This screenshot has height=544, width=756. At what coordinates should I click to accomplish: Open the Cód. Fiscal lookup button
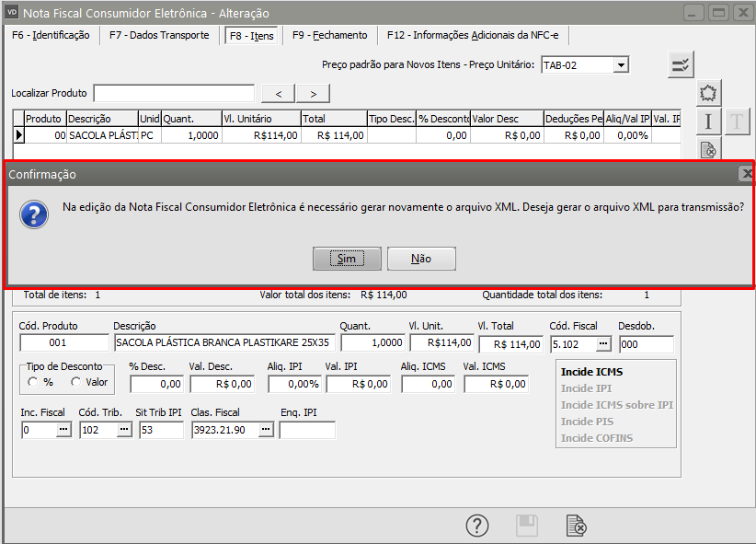(x=603, y=343)
